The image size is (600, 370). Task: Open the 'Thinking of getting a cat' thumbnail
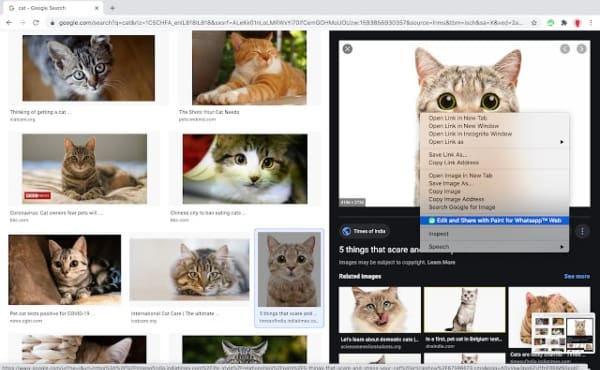click(x=89, y=68)
